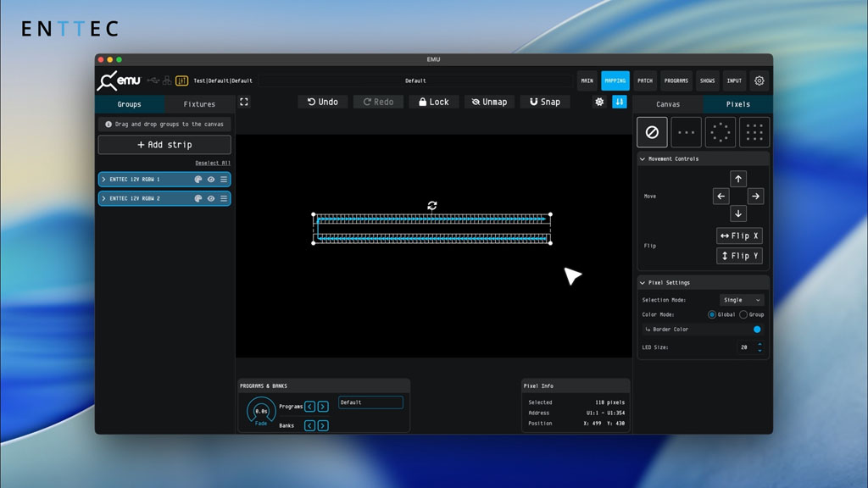Choose the grid pixel layout icon
Image resolution: width=868 pixels, height=488 pixels.
click(754, 132)
